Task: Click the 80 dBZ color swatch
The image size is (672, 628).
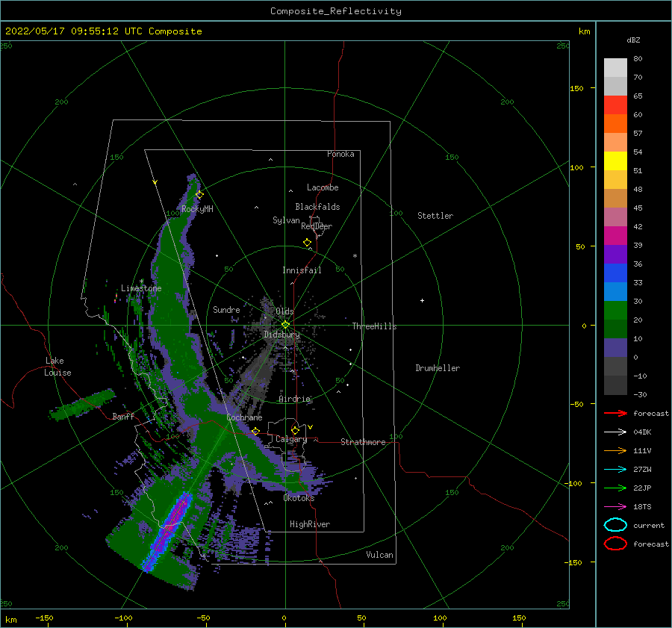Action: [x=615, y=68]
